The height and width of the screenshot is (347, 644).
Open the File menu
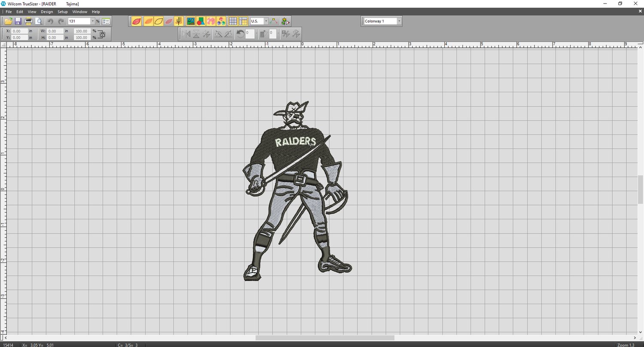click(x=9, y=12)
